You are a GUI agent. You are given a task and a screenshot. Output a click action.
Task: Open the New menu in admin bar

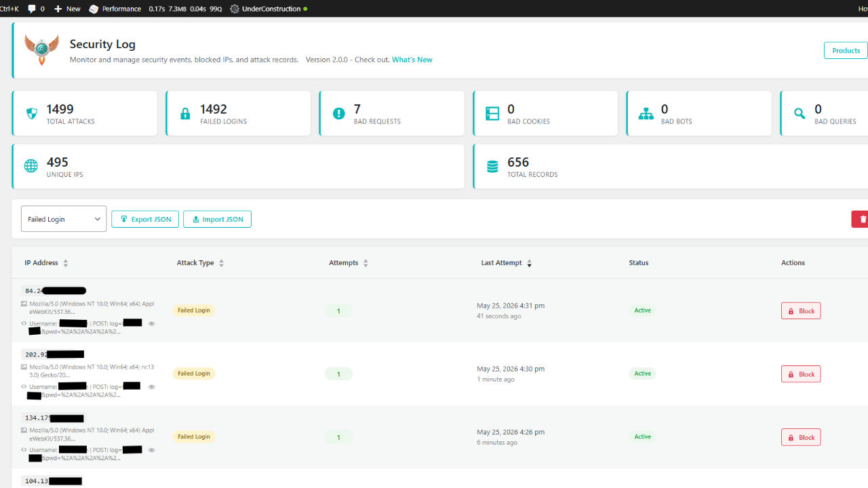pos(67,9)
